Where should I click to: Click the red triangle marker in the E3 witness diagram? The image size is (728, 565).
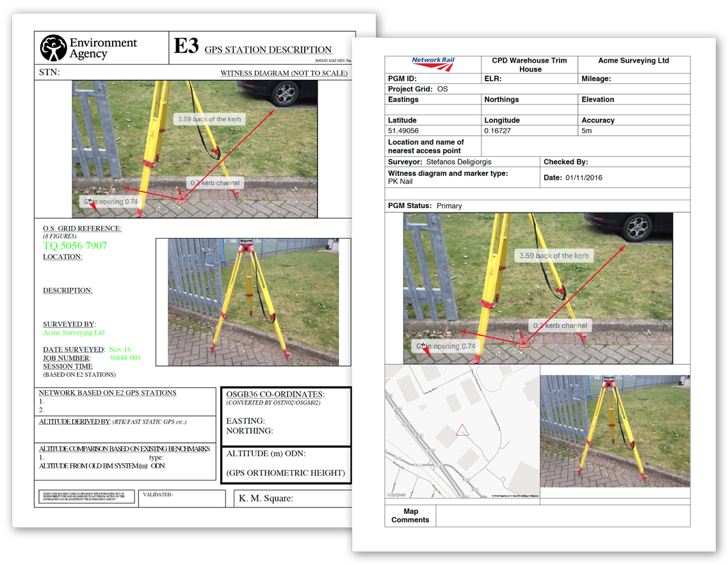click(x=181, y=198)
